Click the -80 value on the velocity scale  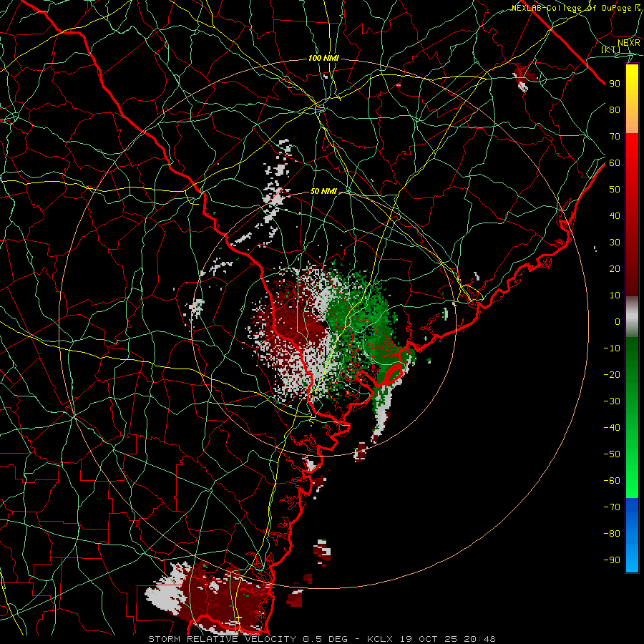click(612, 534)
